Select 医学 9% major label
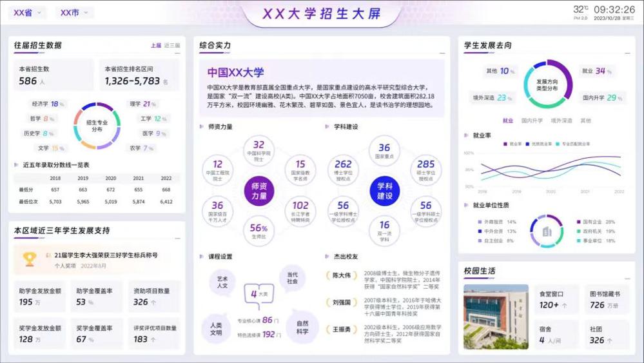The image size is (644, 363). [x=154, y=133]
